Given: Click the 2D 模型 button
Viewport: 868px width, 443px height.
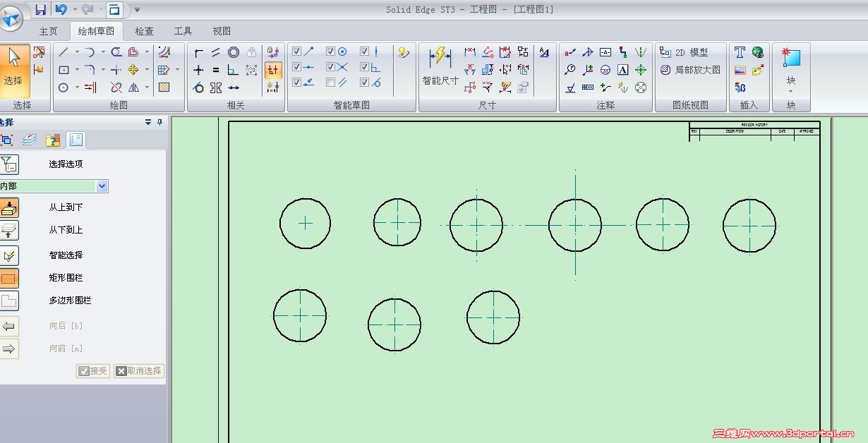Looking at the screenshot, I should (685, 52).
